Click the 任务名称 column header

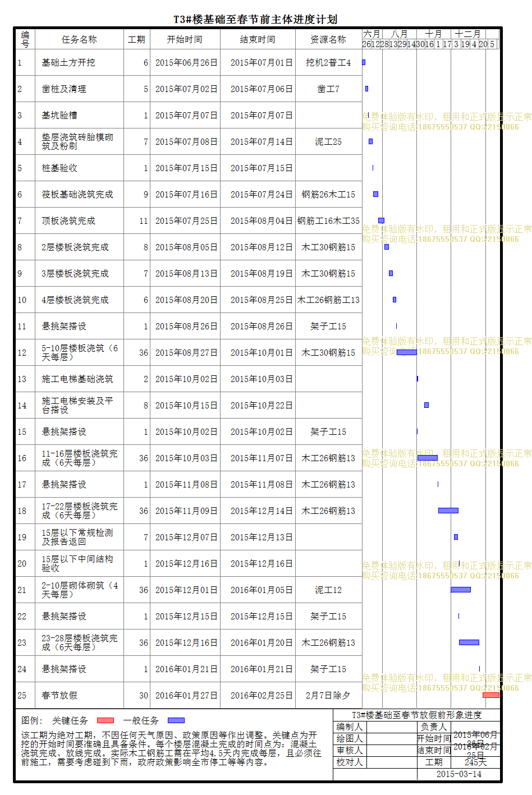(x=79, y=39)
